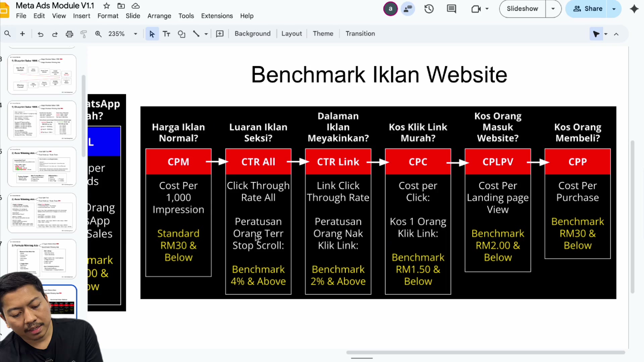Expand the camera call dropdown arrow
Screen dimensions: 644x362
(487, 9)
